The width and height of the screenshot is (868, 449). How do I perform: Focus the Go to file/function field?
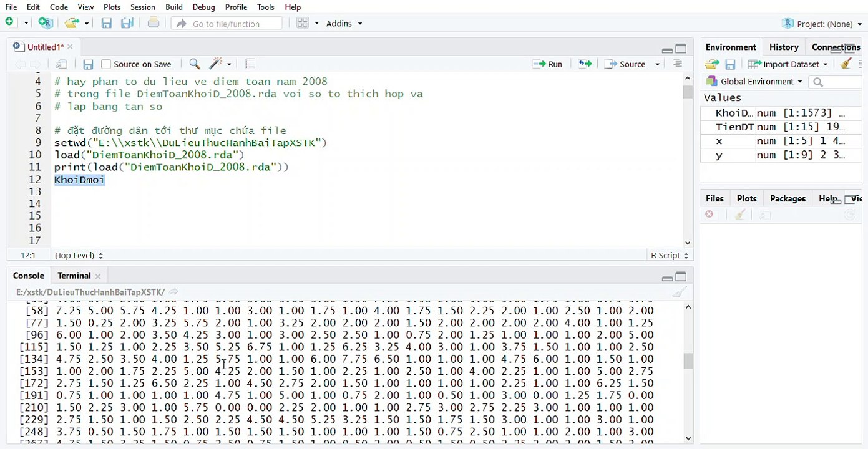tap(227, 24)
